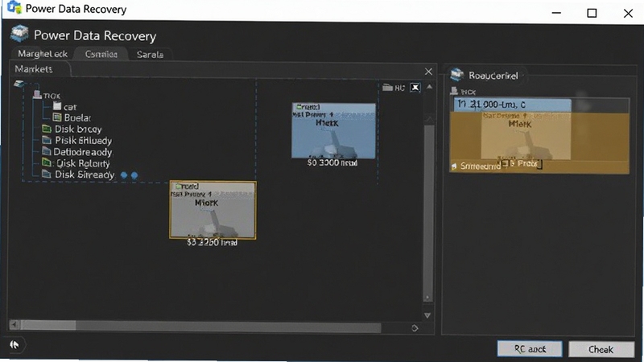Open the 'Roaucerirel' panel header
This screenshot has height=362, width=644.
[493, 76]
